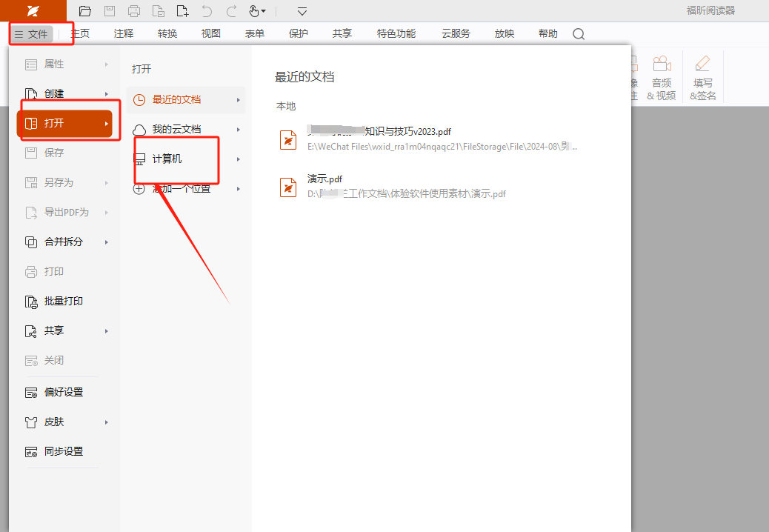The width and height of the screenshot is (769, 532).
Task: Open the 填写&签名 tool
Action: click(703, 79)
